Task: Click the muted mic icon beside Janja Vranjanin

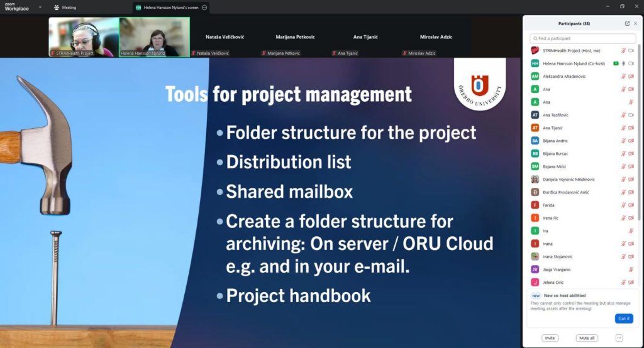Action: [x=631, y=269]
